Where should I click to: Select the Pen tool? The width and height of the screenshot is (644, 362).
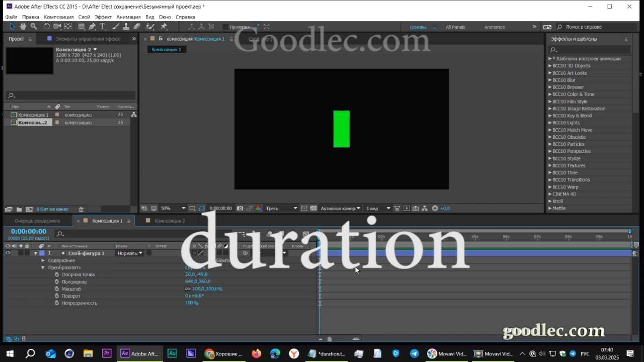tap(92, 27)
